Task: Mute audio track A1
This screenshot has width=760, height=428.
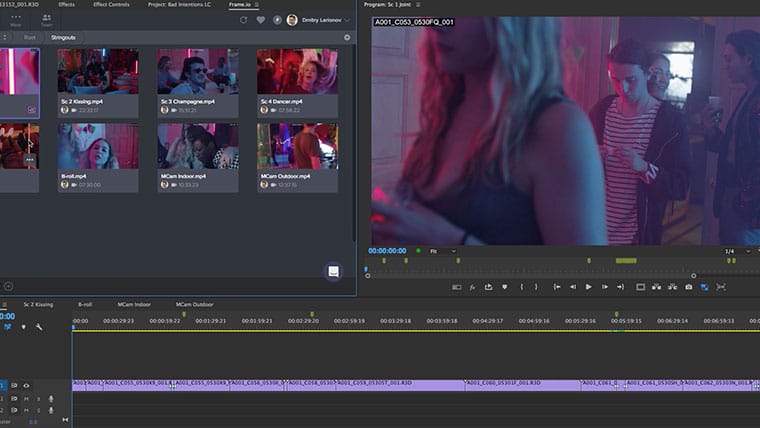Action: 26,399
